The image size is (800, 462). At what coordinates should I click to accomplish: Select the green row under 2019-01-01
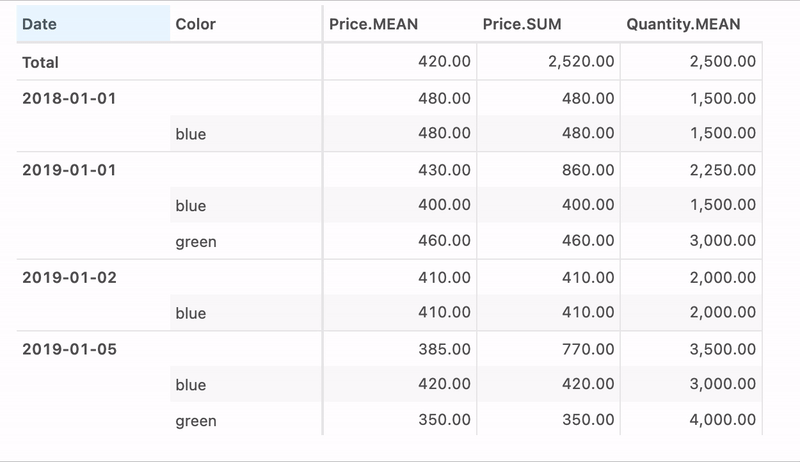196,241
